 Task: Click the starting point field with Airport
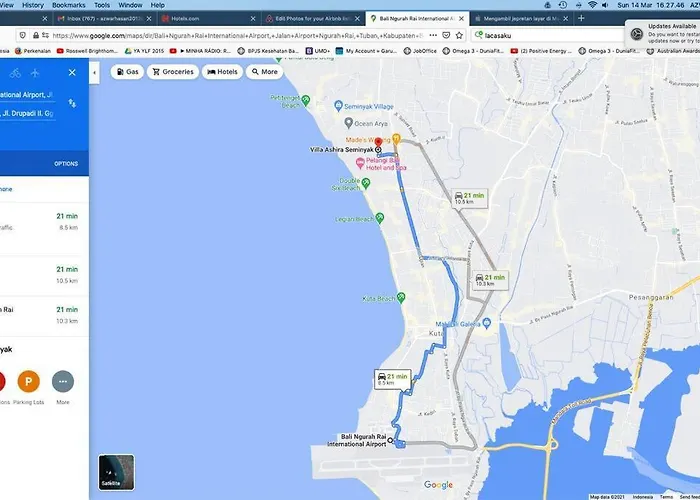(x=27, y=95)
